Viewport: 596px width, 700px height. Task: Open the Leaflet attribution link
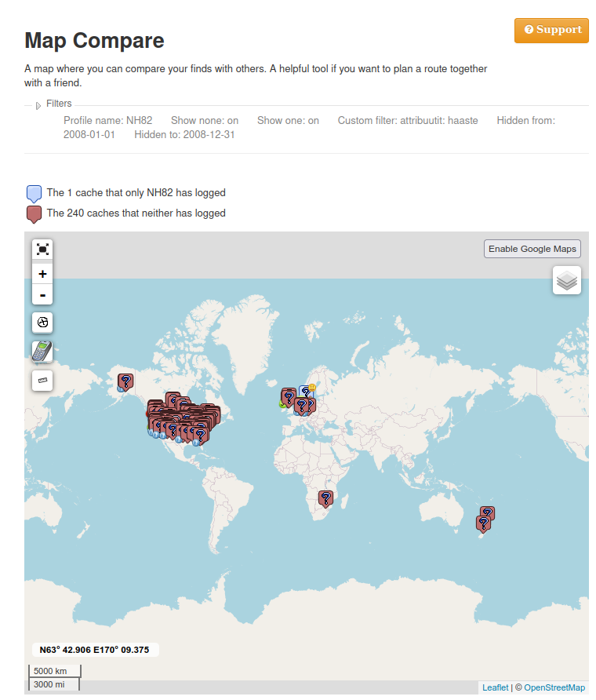coord(495,687)
